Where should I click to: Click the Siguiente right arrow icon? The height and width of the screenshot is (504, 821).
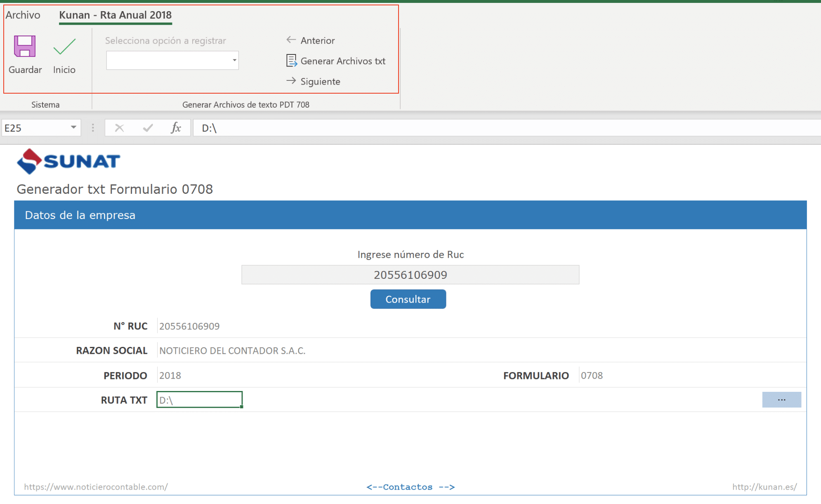(291, 81)
